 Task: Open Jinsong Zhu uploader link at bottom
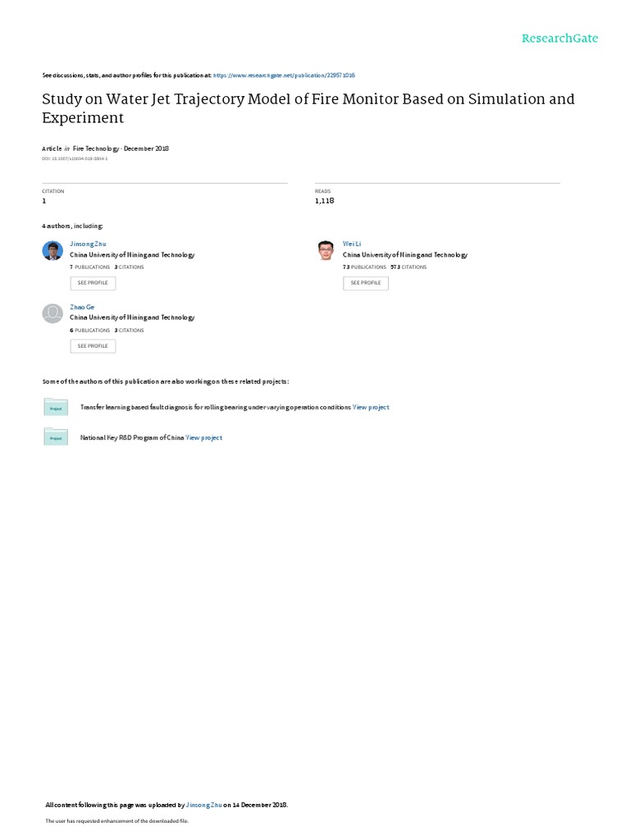coord(203,805)
